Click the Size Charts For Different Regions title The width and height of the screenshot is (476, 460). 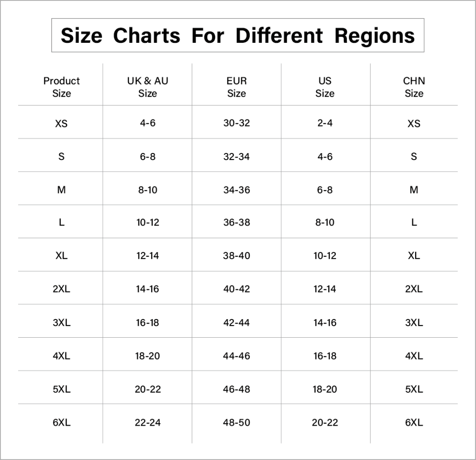[x=238, y=35]
